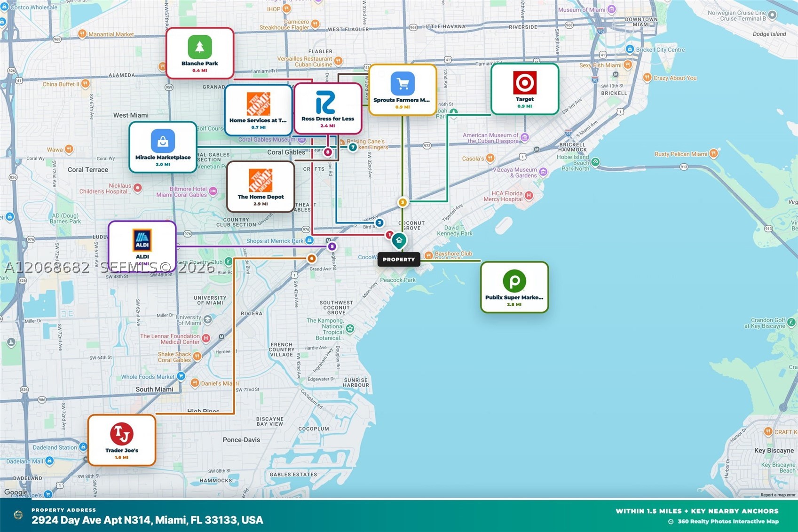Click the yellow number 3 route marker
The width and height of the screenshot is (798, 532).
click(x=403, y=202)
